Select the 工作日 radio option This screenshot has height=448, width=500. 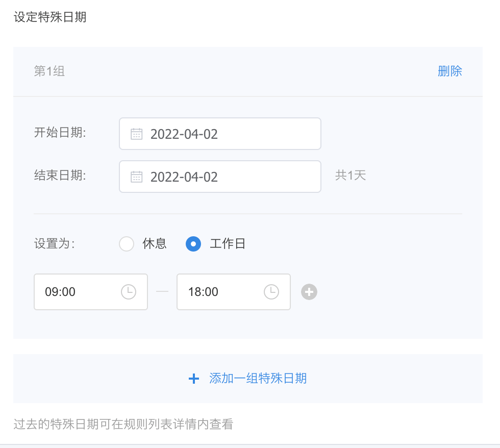(193, 244)
